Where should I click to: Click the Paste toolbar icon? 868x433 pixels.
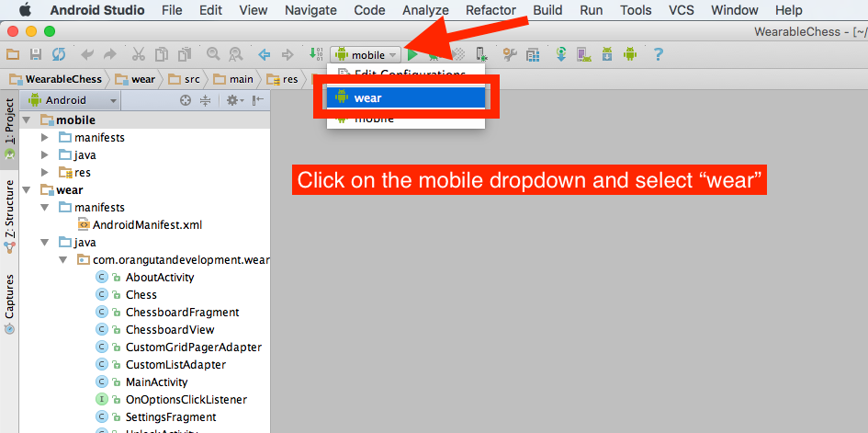(185, 54)
